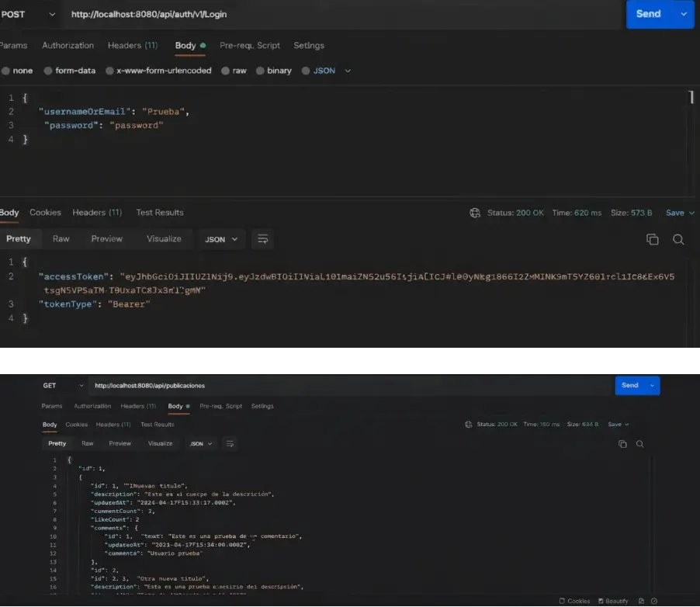
Task: Open Beautify for the publicaciones response
Action: [x=614, y=601]
